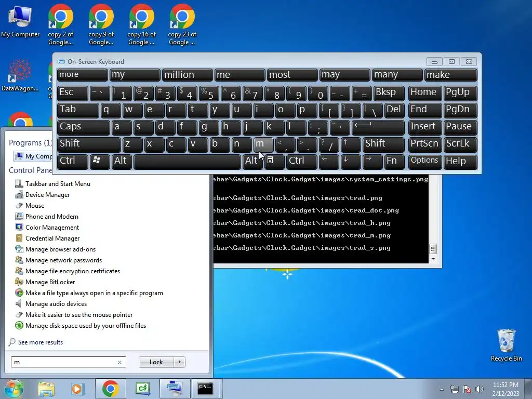Image resolution: width=532 pixels, height=399 pixels.
Task: Expand the shutdown options arrow next to Lock
Action: 179,362
